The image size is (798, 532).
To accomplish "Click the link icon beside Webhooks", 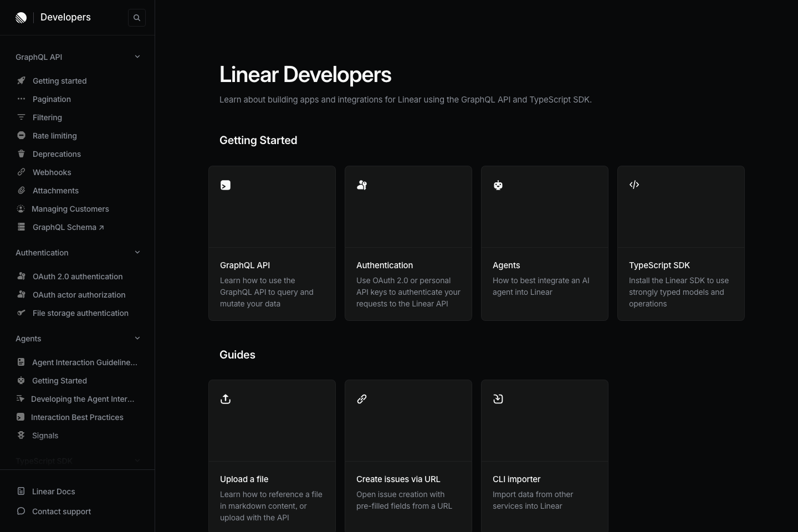I will pyautogui.click(x=21, y=172).
